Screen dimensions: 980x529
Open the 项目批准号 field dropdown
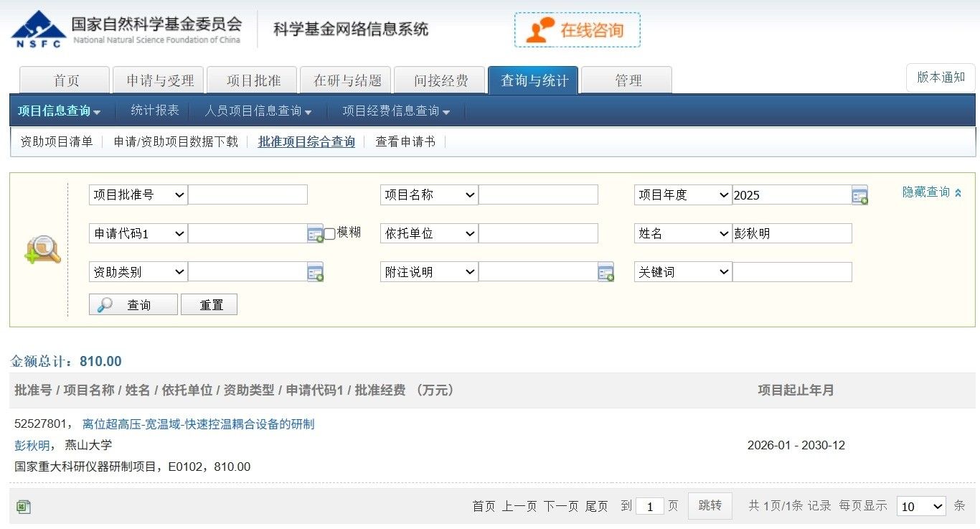point(138,195)
